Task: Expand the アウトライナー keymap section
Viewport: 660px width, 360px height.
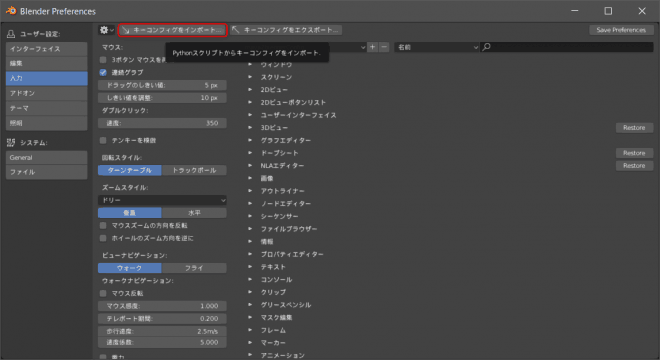Action: click(250, 191)
